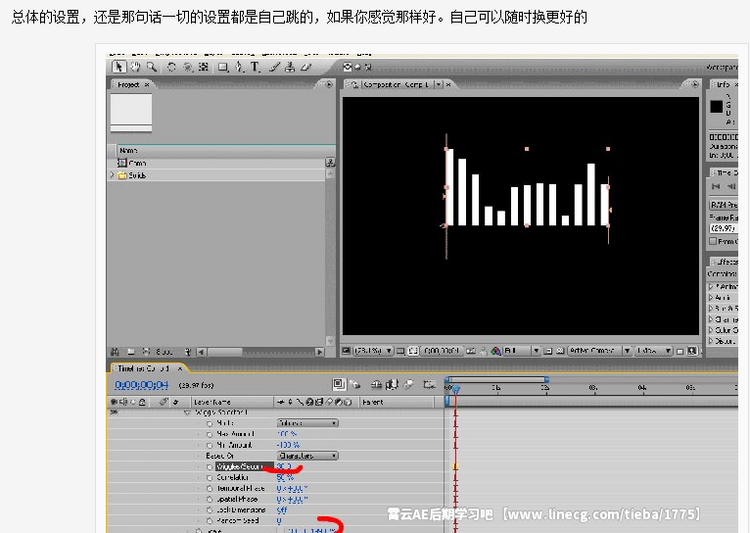Click the Correlation 50% value
This screenshot has height=533, width=750.
285,477
